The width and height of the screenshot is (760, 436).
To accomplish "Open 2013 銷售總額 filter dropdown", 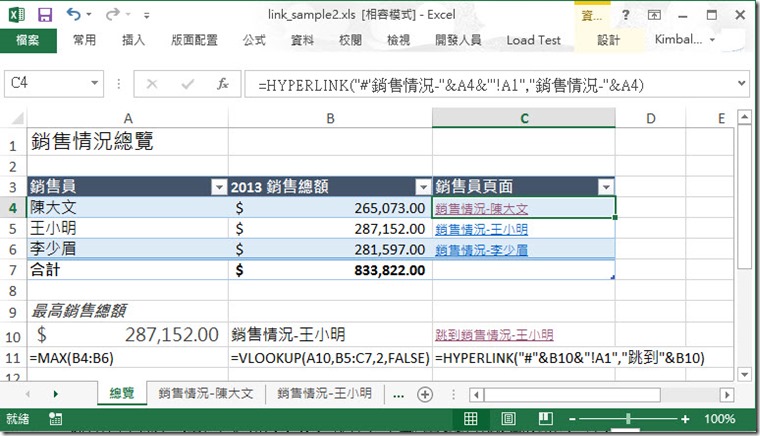I will point(424,187).
